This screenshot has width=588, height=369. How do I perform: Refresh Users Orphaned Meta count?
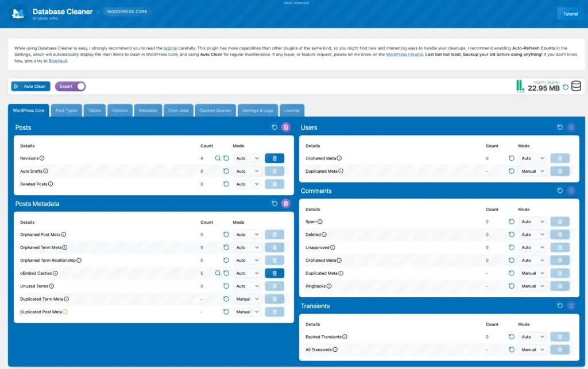pyautogui.click(x=512, y=158)
